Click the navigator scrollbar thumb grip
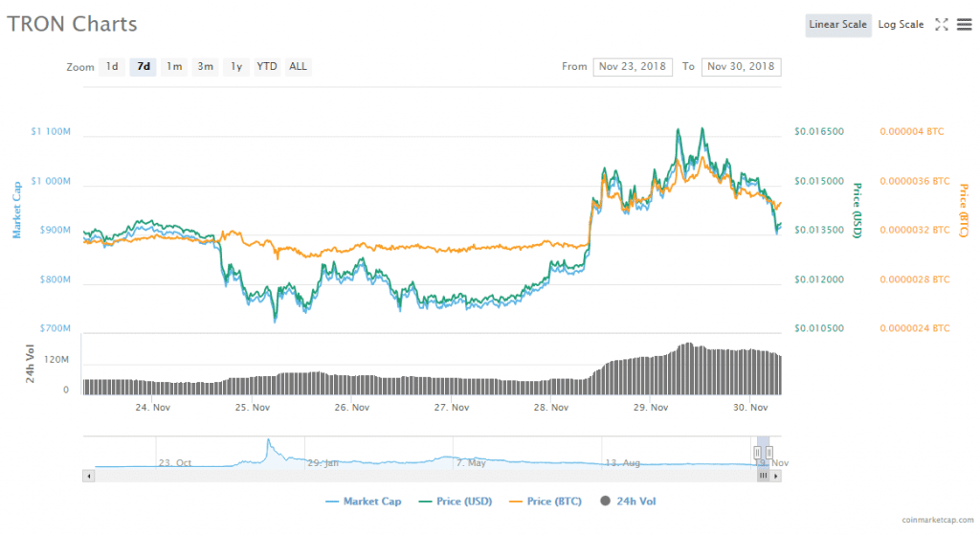The width and height of the screenshot is (980, 536). pos(763,476)
